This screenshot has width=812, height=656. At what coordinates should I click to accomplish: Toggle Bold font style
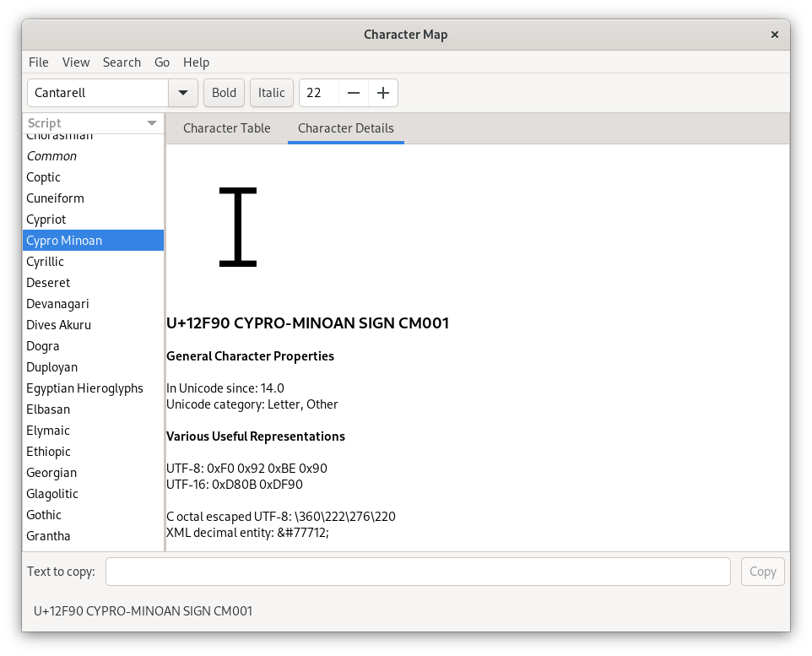point(224,93)
